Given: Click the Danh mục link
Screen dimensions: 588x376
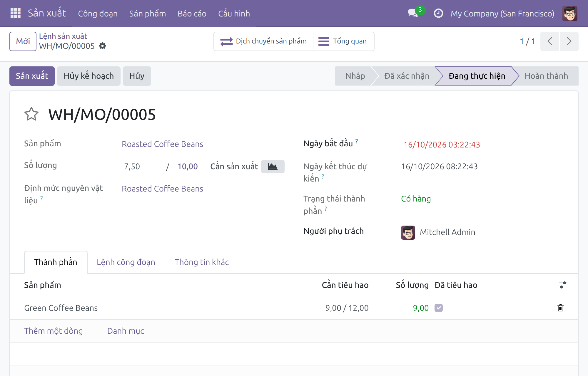Looking at the screenshot, I should pos(126,331).
